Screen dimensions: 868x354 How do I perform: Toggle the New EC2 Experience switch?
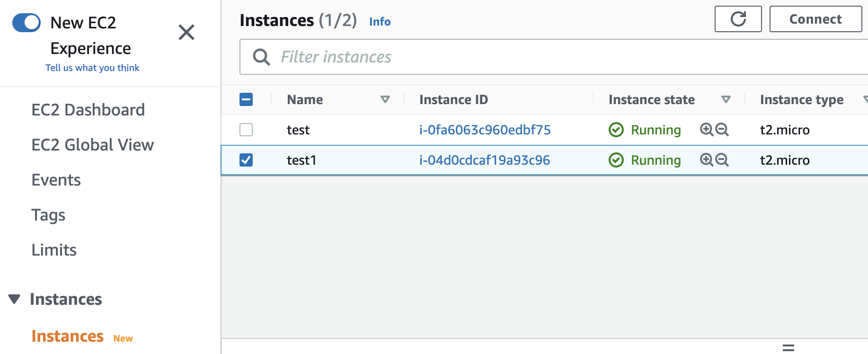click(x=27, y=22)
